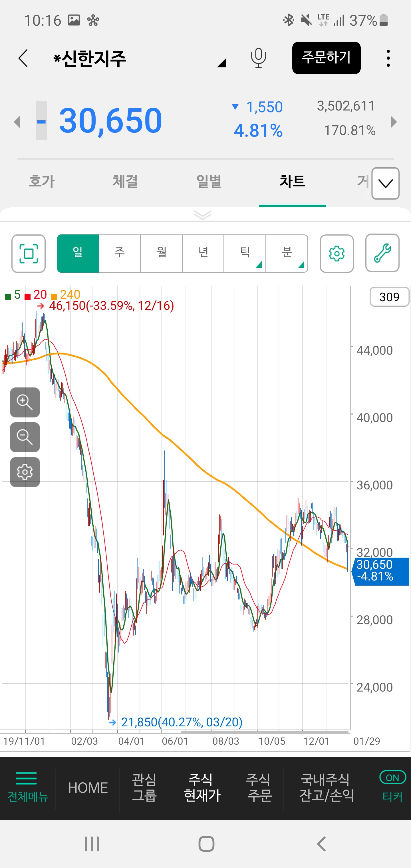This screenshot has width=411, height=868.
Task: Open chart tools wrench icon
Action: pos(382,253)
